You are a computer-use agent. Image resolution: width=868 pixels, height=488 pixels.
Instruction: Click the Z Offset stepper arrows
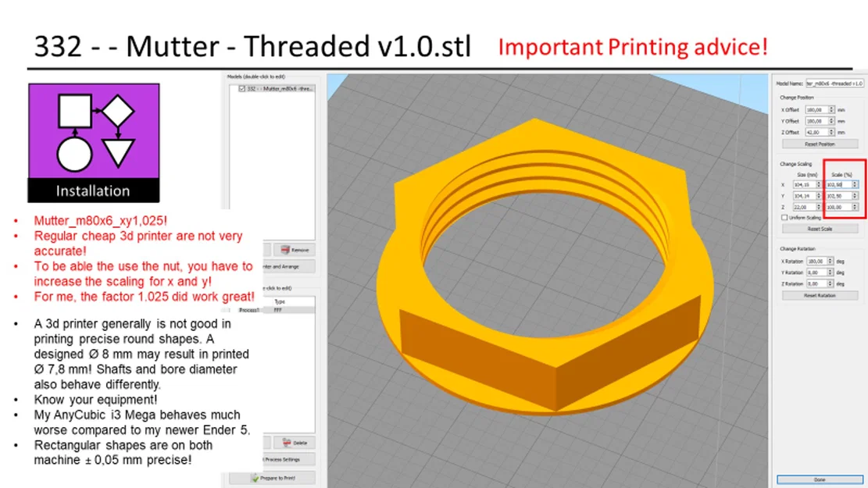pyautogui.click(x=831, y=132)
